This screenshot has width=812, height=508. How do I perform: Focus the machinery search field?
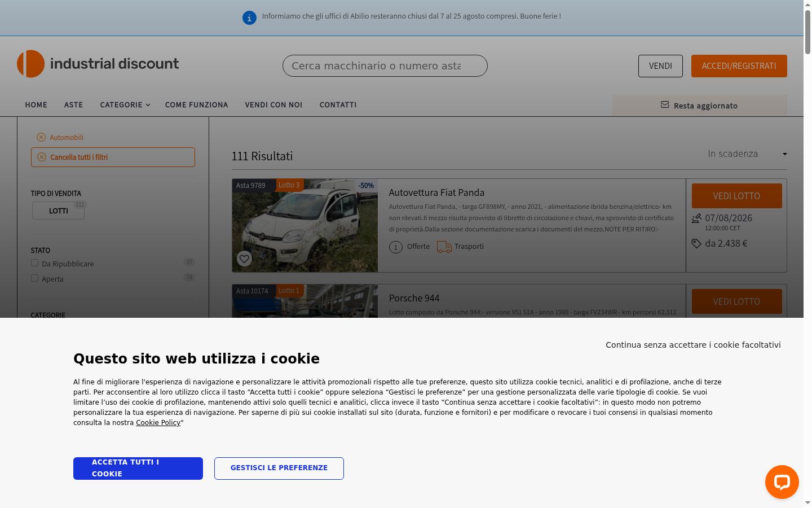[x=385, y=66]
